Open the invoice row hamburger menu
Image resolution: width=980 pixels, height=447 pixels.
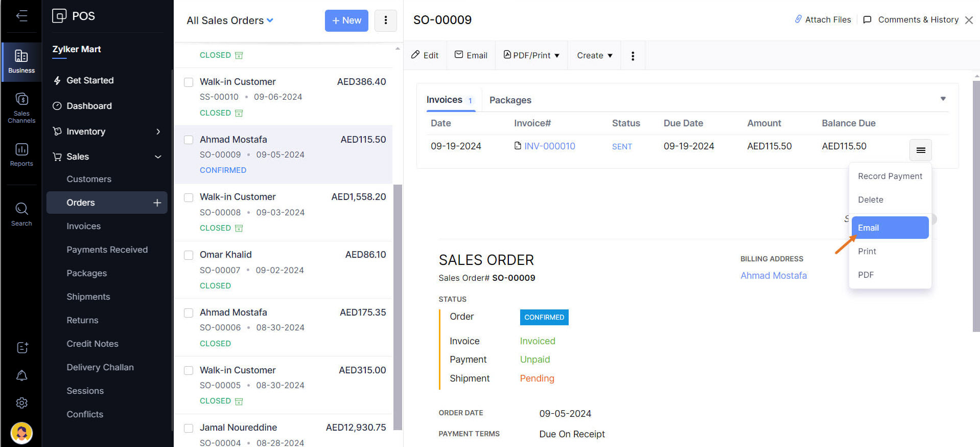920,150
